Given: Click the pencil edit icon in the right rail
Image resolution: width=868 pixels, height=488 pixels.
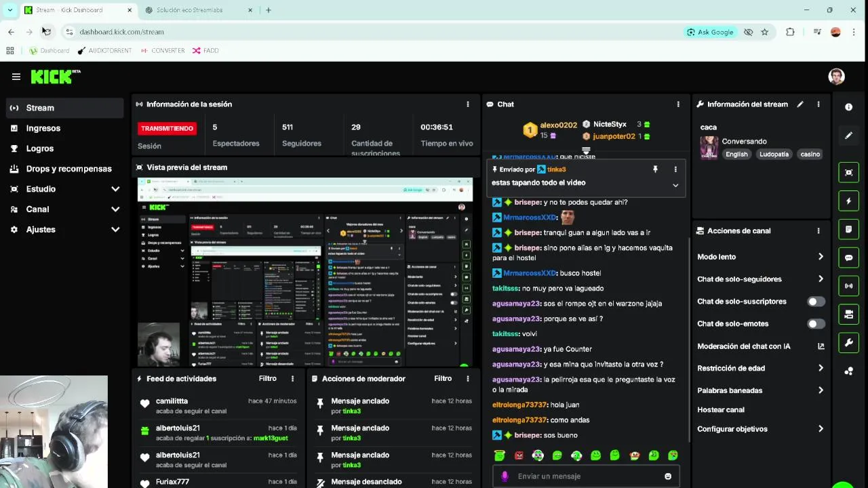Looking at the screenshot, I should click(x=848, y=136).
